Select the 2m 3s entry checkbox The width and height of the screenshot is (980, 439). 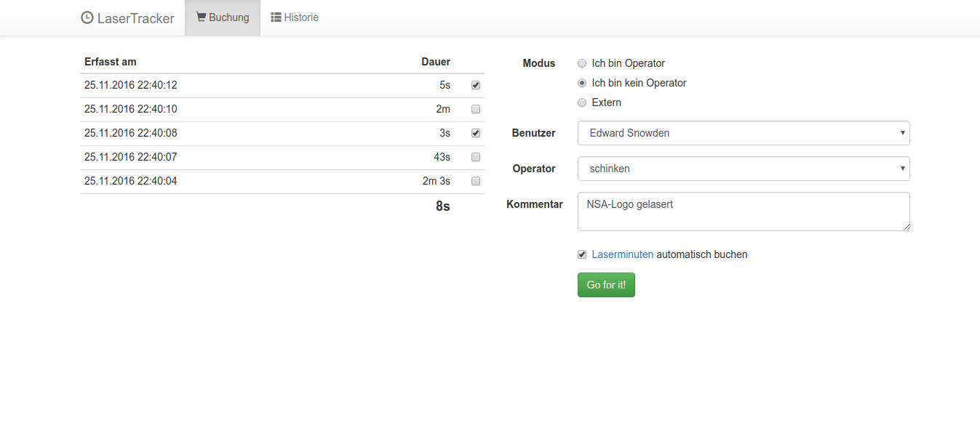point(476,181)
